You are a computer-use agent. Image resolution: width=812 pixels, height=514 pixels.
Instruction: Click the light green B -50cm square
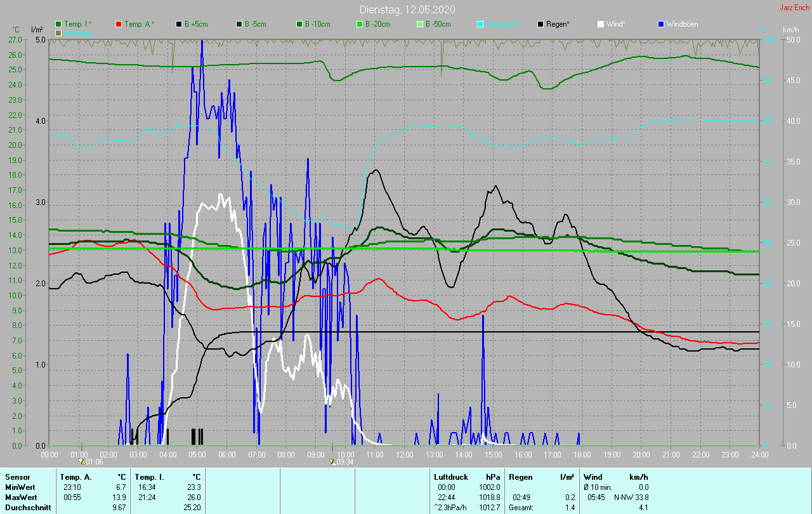pyautogui.click(x=420, y=24)
